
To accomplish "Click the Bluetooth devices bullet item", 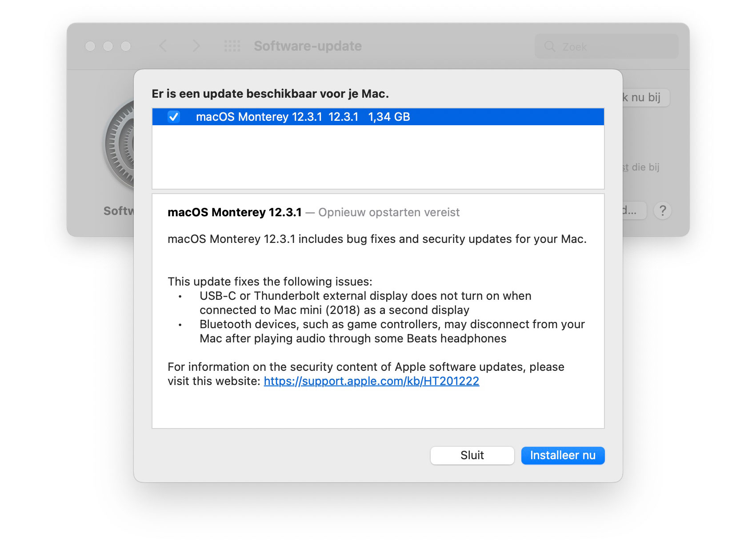I will pyautogui.click(x=392, y=331).
